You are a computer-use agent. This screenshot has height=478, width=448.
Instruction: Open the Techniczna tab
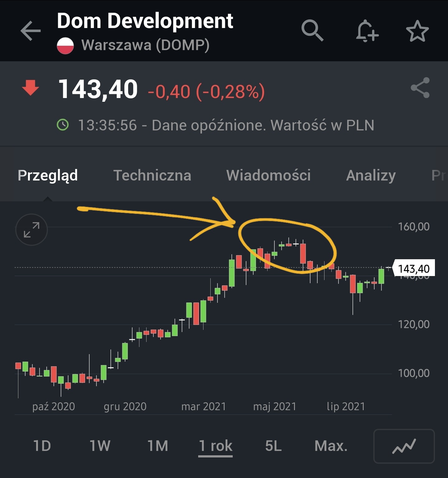tap(152, 175)
